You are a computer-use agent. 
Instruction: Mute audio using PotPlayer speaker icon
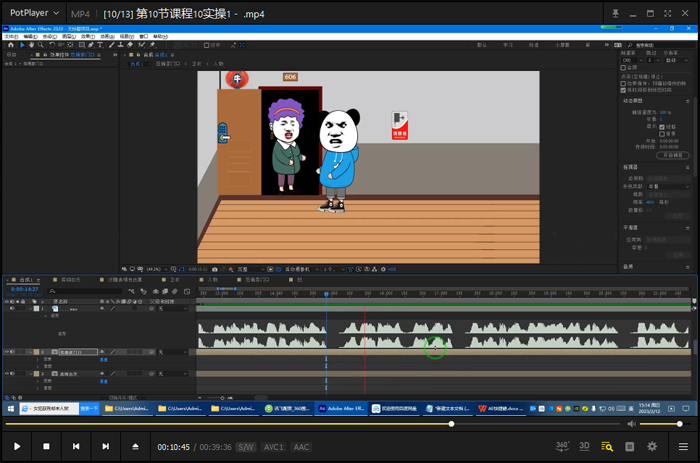click(x=631, y=424)
